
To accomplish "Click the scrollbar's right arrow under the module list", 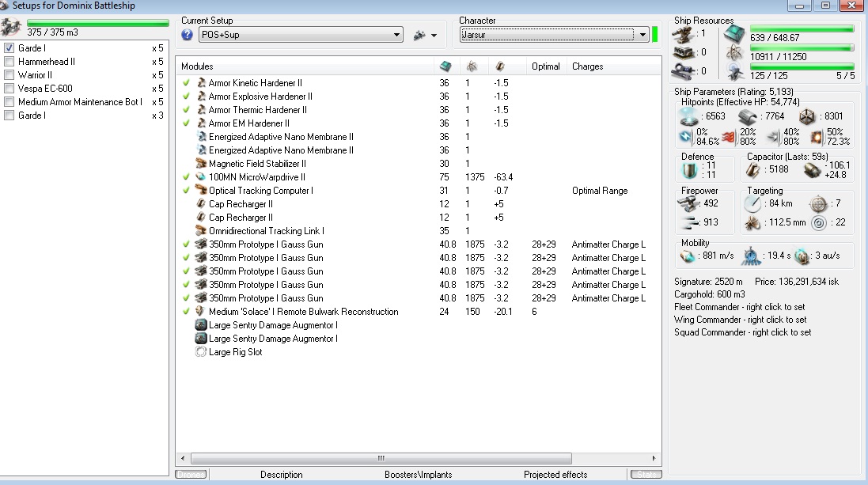I will coord(654,458).
